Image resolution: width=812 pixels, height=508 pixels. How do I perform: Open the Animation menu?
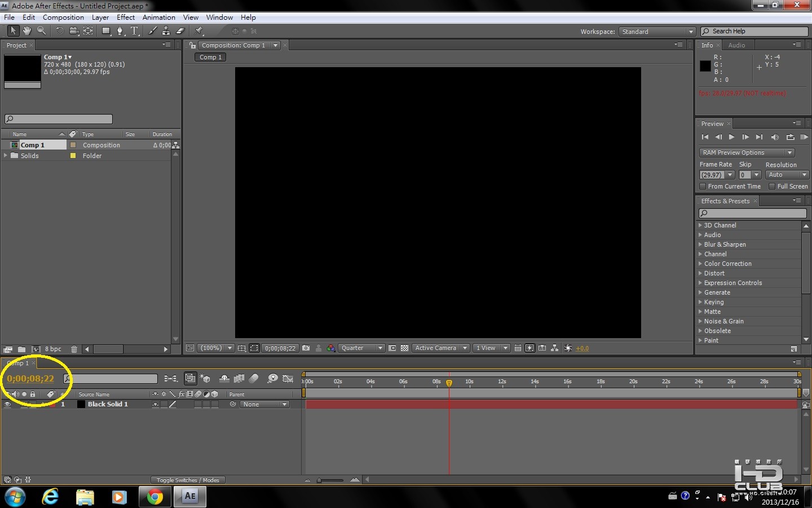[x=158, y=17]
